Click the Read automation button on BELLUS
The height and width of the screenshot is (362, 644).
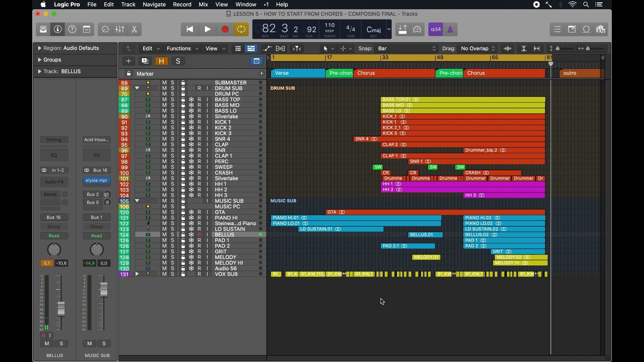coord(54,236)
